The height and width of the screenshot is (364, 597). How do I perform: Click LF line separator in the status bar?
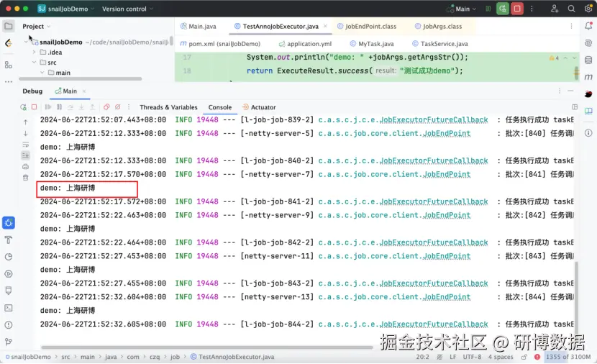click(x=452, y=357)
